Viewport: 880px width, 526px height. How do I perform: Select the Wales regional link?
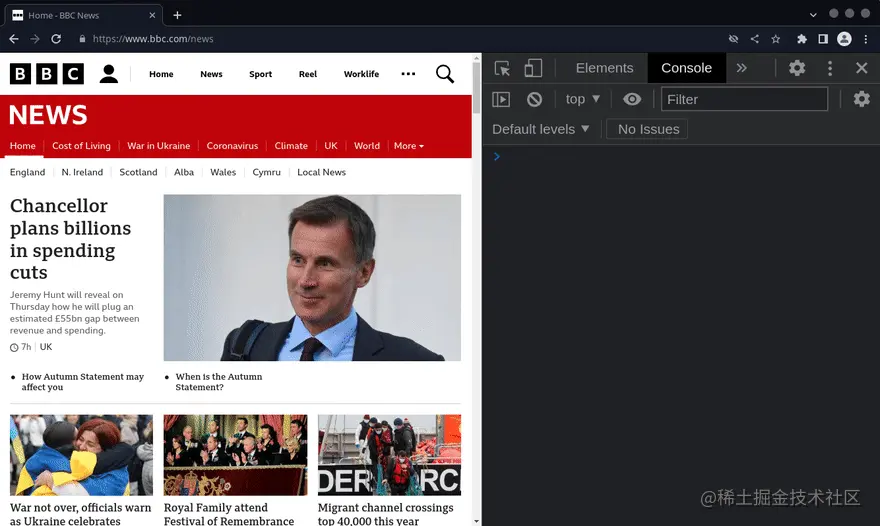click(x=223, y=172)
